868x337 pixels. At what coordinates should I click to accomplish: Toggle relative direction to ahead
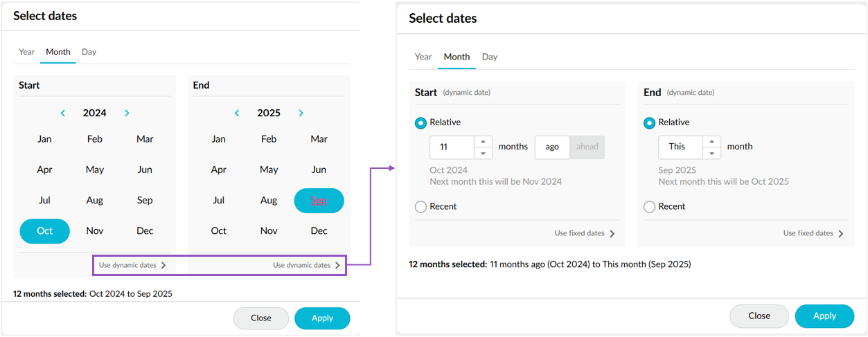click(587, 147)
